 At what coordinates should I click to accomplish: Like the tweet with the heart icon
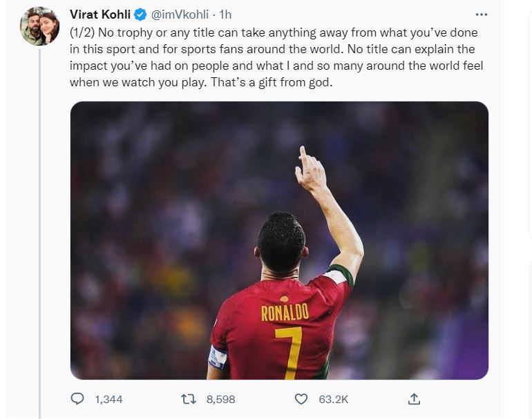tap(301, 399)
